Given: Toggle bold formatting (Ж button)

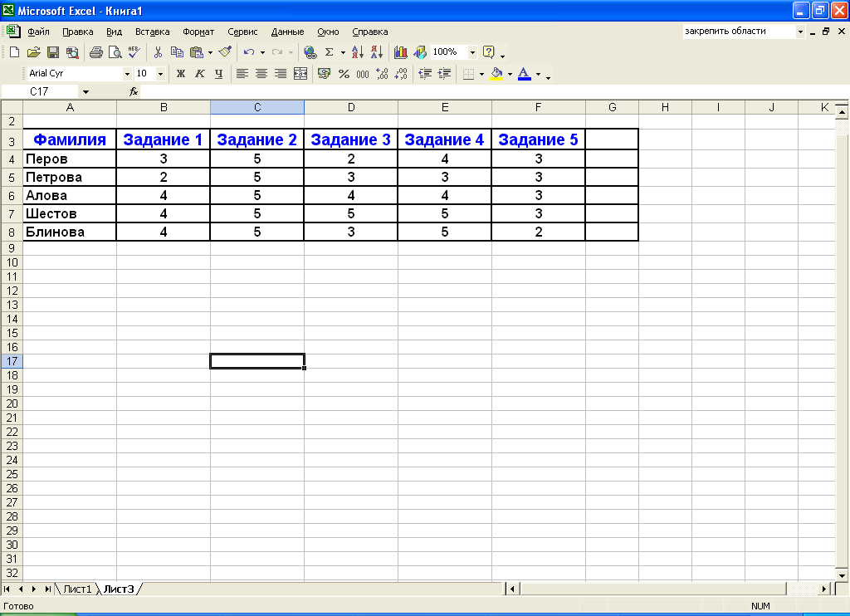Looking at the screenshot, I should [180, 74].
